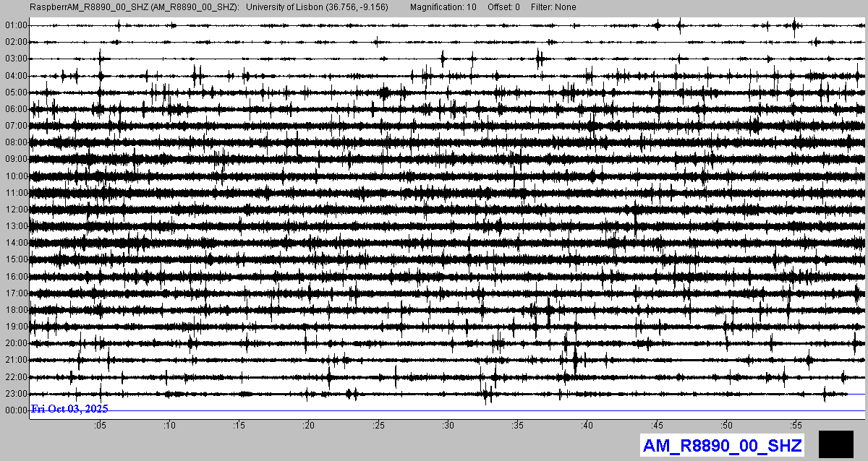Select the 04:00 hour row label
This screenshot has height=461, width=868.
[x=15, y=76]
